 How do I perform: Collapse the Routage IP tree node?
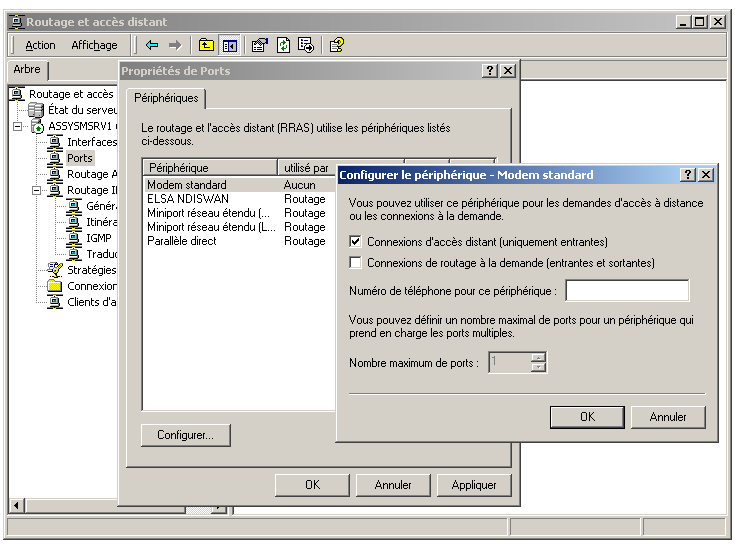(x=37, y=190)
